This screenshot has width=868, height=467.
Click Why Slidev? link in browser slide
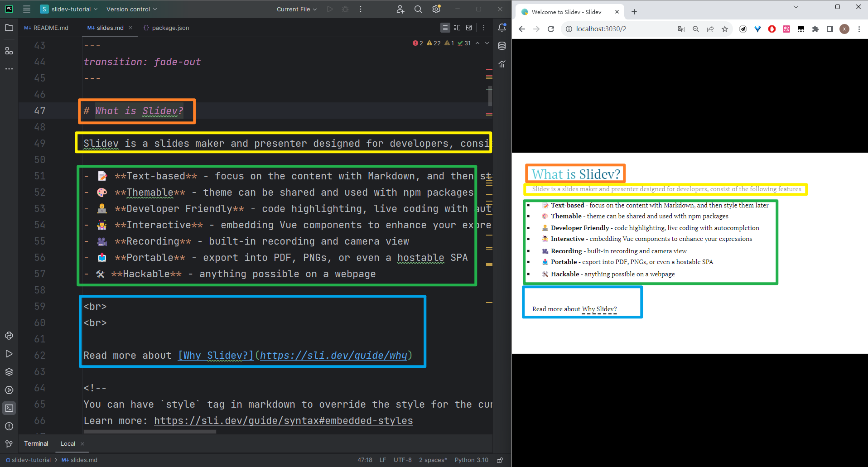pos(599,309)
